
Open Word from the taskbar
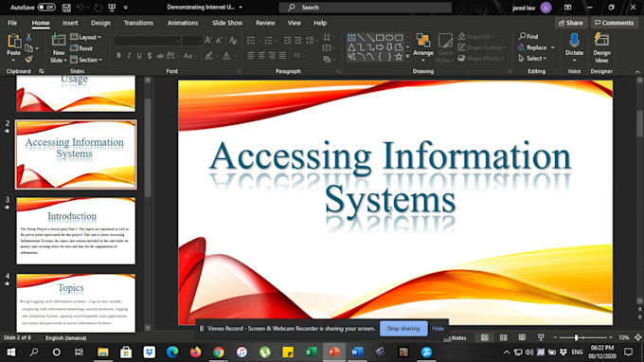click(357, 353)
